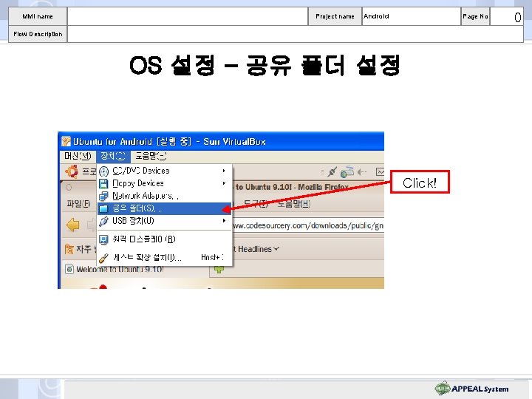Image resolution: width=532 pixels, height=399 pixels.
Task: Select Floppy Devices menu entry
Action: tap(165, 183)
